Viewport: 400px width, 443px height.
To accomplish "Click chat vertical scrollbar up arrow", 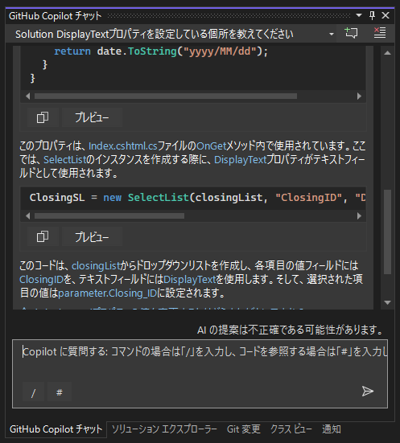I will 387,53.
